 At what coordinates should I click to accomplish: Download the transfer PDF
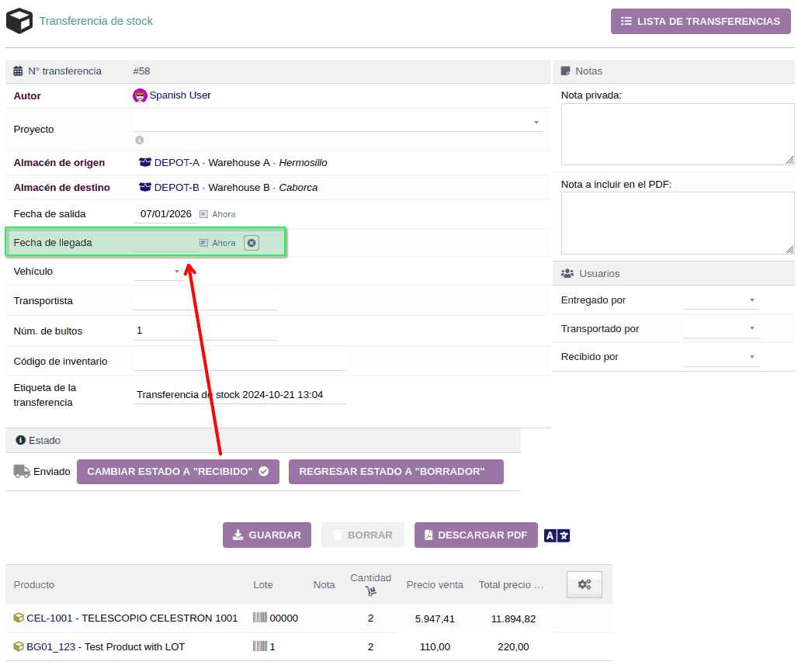point(475,535)
